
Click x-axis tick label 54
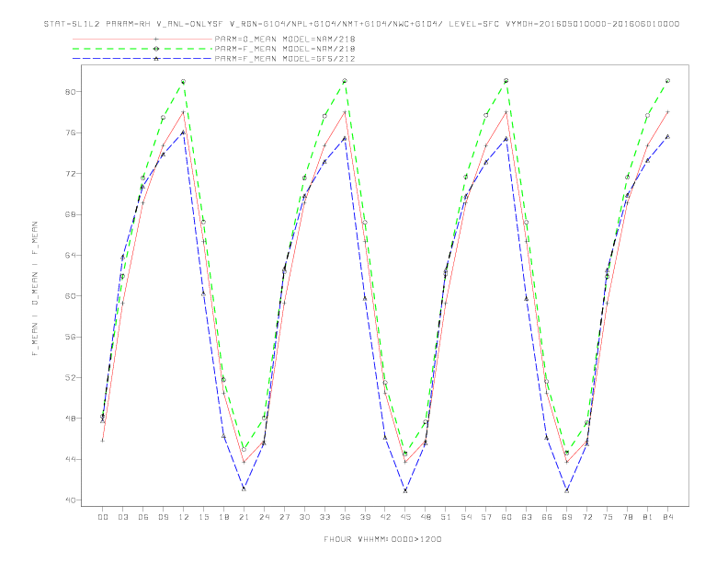(466, 517)
